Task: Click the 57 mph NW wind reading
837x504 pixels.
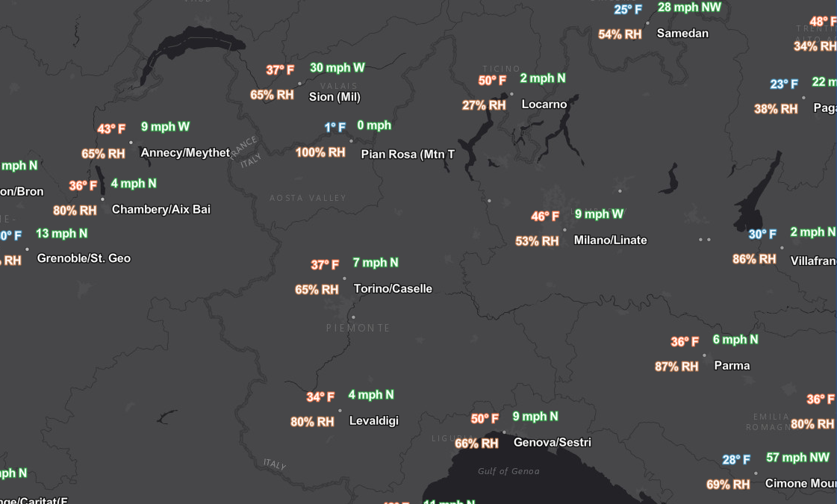Action: click(x=798, y=458)
